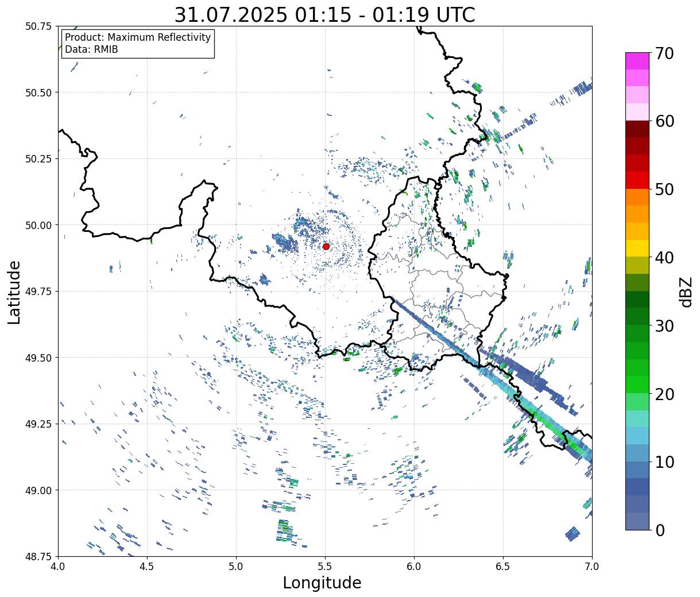The image size is (700, 597).
Task: Pick the dark maroon swatch just below 60
Action: tap(637, 129)
